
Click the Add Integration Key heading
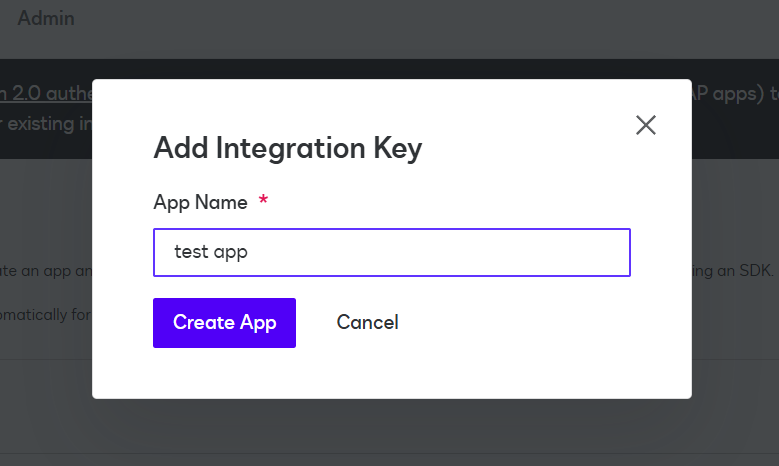coord(288,148)
